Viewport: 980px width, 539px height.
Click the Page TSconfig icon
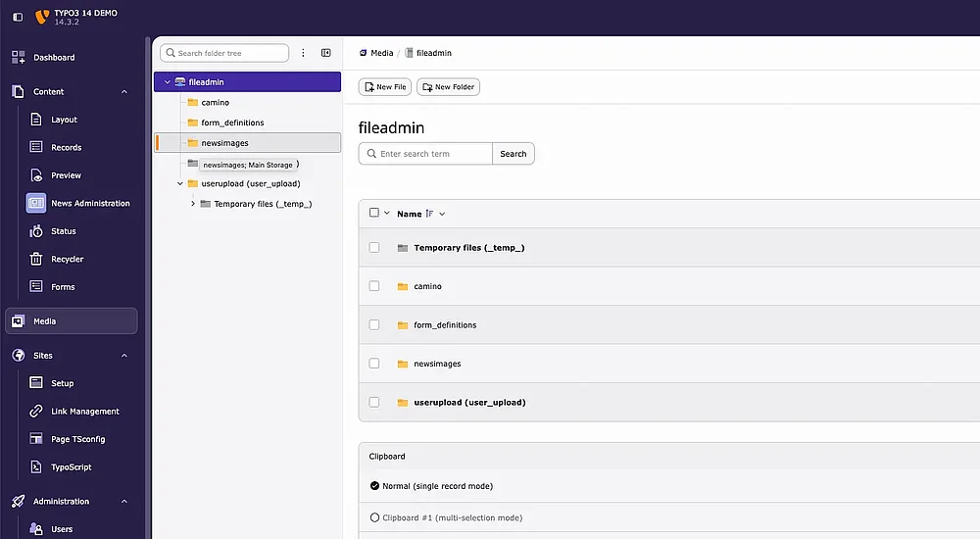pyautogui.click(x=36, y=439)
